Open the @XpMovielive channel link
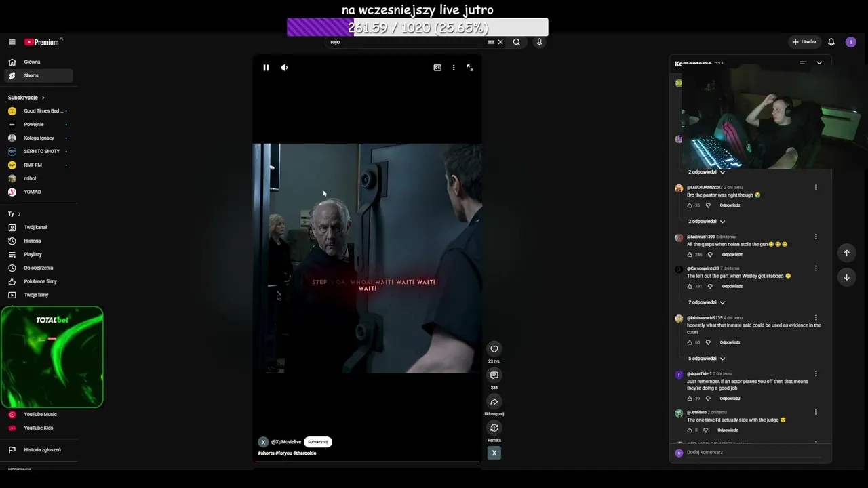The width and height of the screenshot is (868, 488). (286, 442)
